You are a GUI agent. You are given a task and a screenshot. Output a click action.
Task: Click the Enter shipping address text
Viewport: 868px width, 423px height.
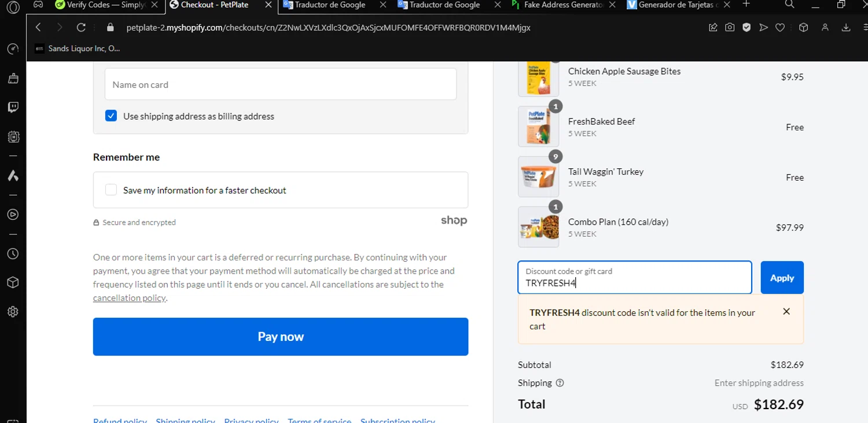(x=759, y=383)
